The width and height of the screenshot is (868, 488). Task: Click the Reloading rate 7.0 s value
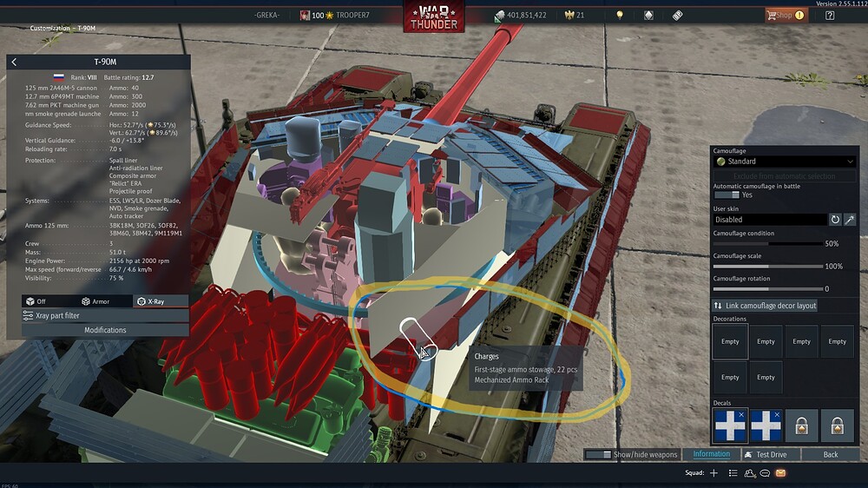[115, 149]
